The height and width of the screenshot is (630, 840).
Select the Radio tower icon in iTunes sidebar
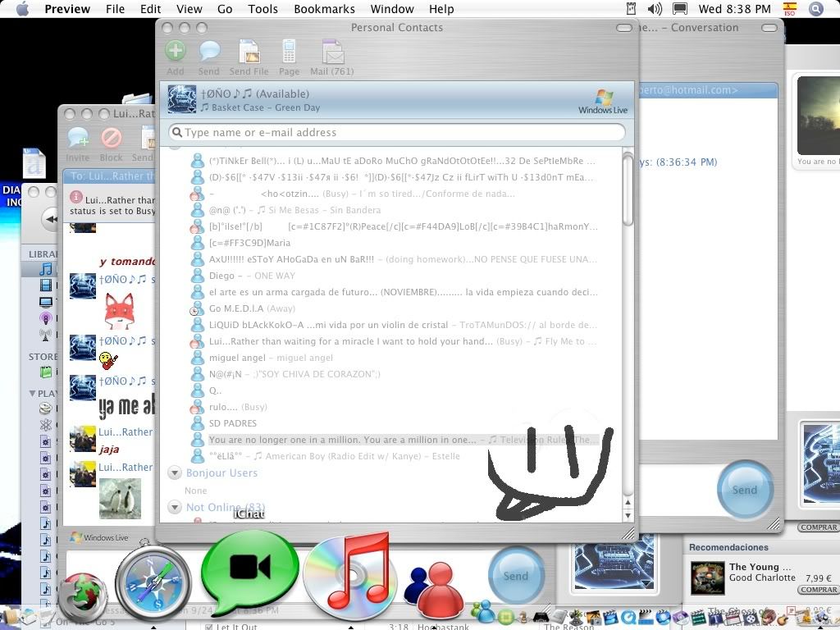46,336
